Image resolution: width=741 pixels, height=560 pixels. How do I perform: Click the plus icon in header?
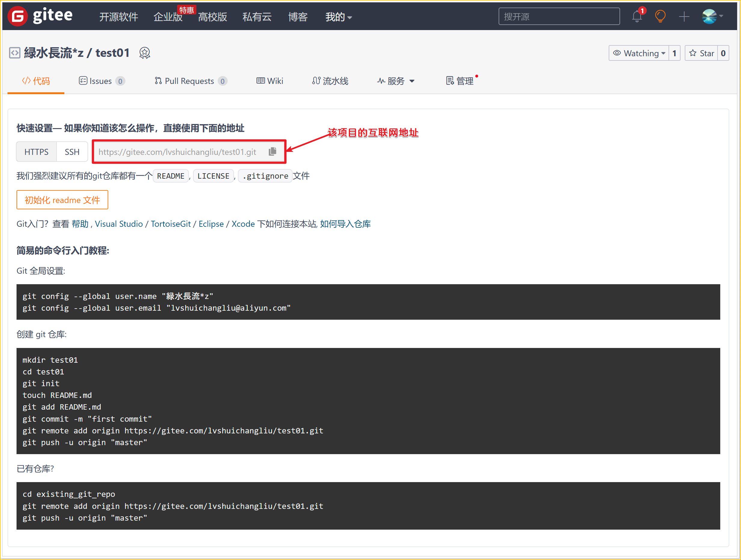click(684, 17)
